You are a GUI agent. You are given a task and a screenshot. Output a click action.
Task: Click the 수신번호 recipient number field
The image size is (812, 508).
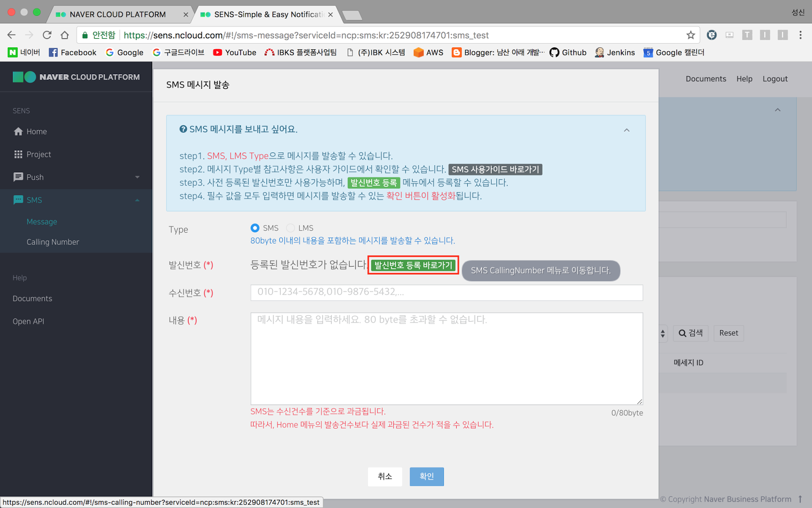click(x=447, y=292)
